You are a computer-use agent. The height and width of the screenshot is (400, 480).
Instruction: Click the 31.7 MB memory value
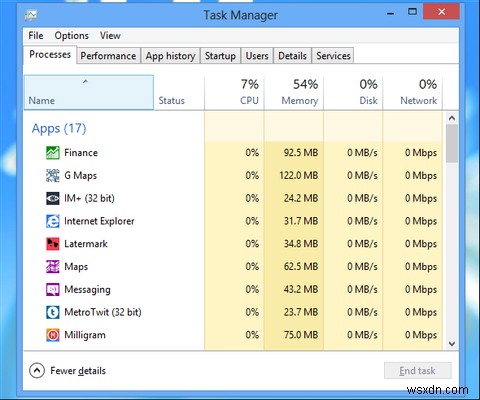click(x=301, y=221)
